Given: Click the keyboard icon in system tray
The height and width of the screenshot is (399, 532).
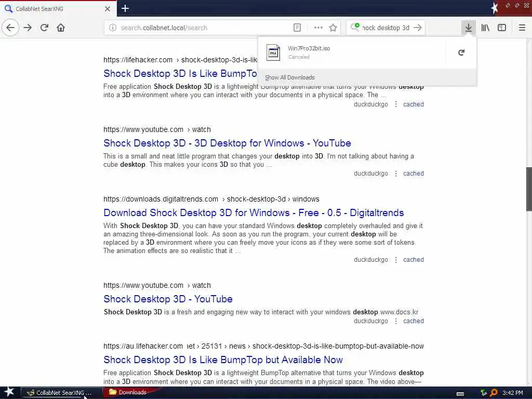Looking at the screenshot, I should pos(460,394).
